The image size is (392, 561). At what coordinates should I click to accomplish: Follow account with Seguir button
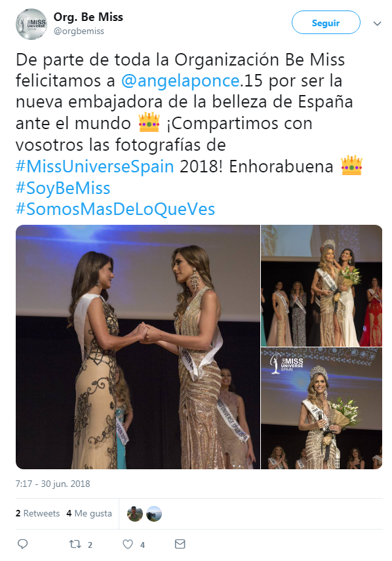(326, 22)
